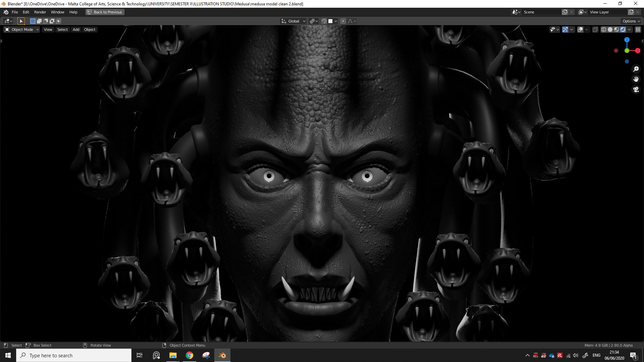Toggle viewport gizmos
Image resolution: width=644 pixels, height=362 pixels.
tap(565, 29)
